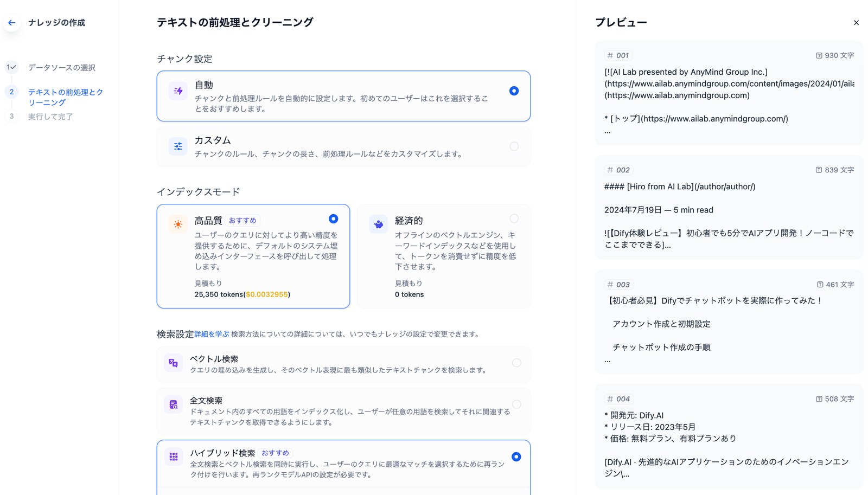Select the テキストの前処理とクリーニング step
The image size is (868, 495).
pyautogui.click(x=65, y=97)
